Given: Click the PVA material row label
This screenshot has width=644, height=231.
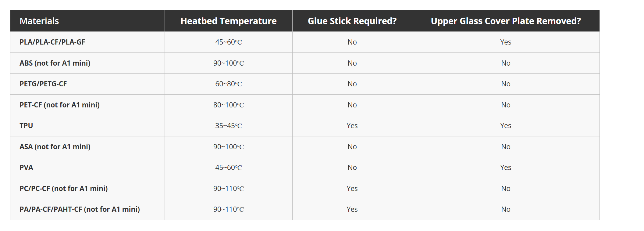Looking at the screenshot, I should pyautogui.click(x=26, y=168).
